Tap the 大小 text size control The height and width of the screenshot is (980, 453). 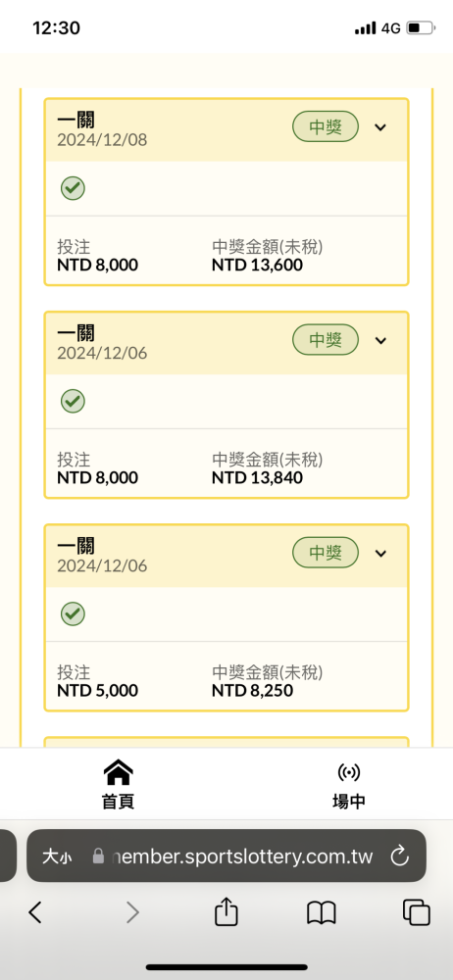click(57, 857)
